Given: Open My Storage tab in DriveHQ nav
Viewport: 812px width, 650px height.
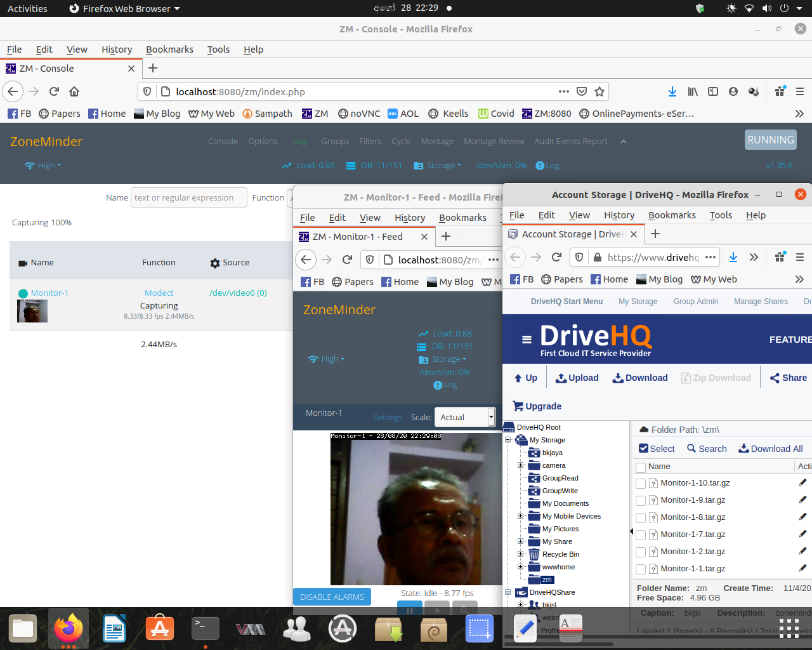Looking at the screenshot, I should coord(638,302).
